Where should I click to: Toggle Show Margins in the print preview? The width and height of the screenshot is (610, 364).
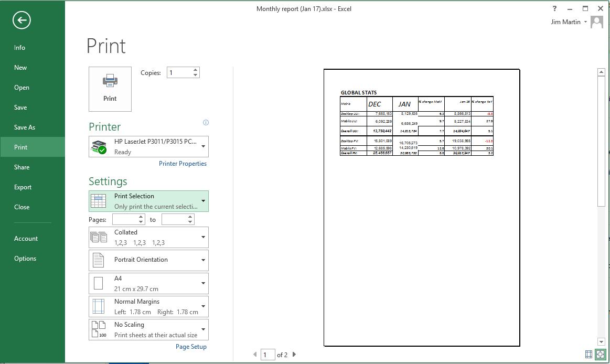[588, 355]
